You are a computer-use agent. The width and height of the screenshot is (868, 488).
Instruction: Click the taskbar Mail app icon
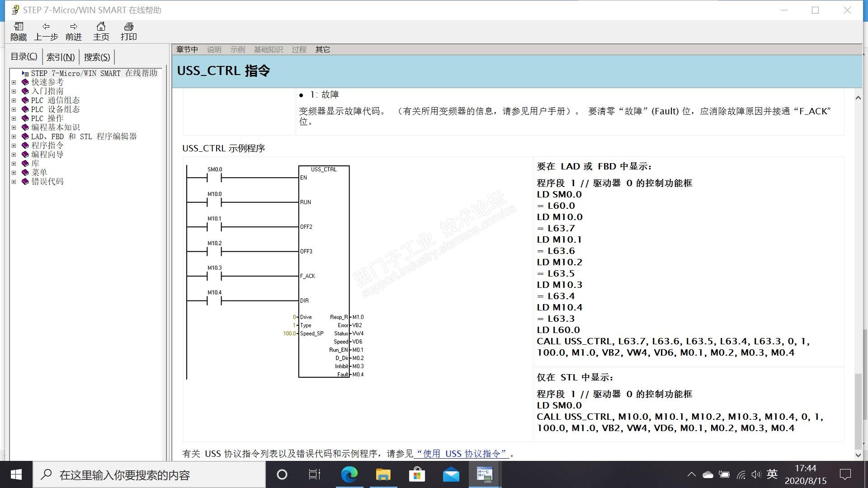coord(451,474)
